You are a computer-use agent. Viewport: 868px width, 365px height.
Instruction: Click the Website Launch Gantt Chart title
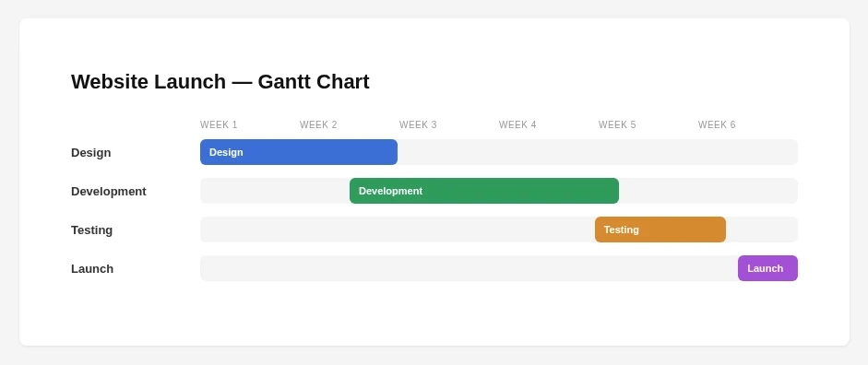220,82
